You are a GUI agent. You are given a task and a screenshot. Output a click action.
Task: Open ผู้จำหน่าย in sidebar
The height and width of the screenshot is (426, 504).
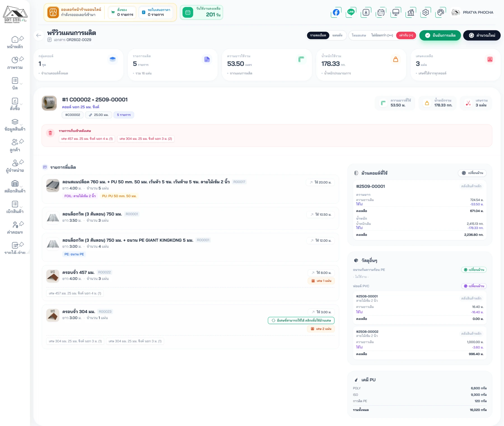15,166
